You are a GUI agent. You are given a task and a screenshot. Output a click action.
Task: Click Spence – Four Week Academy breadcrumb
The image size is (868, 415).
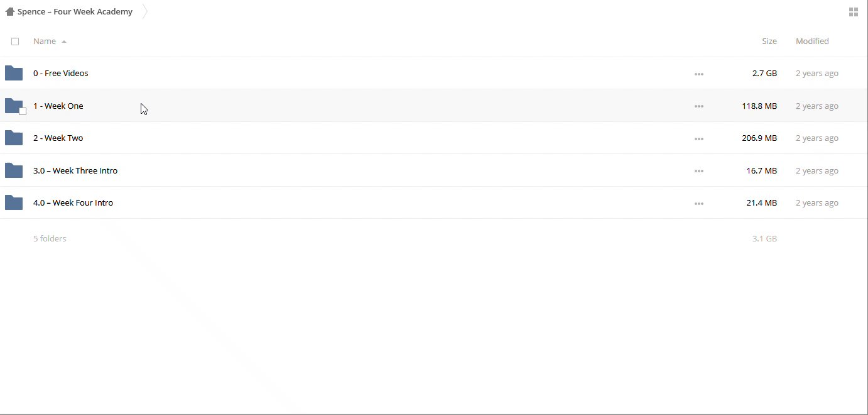75,12
